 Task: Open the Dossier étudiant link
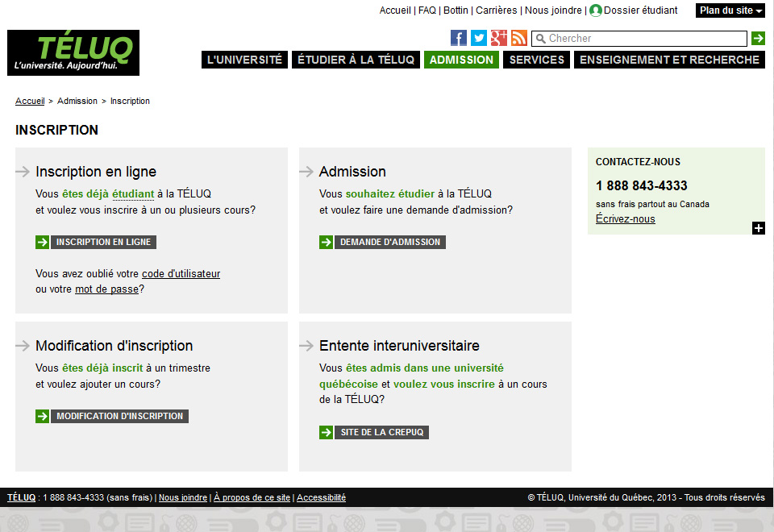coord(641,10)
